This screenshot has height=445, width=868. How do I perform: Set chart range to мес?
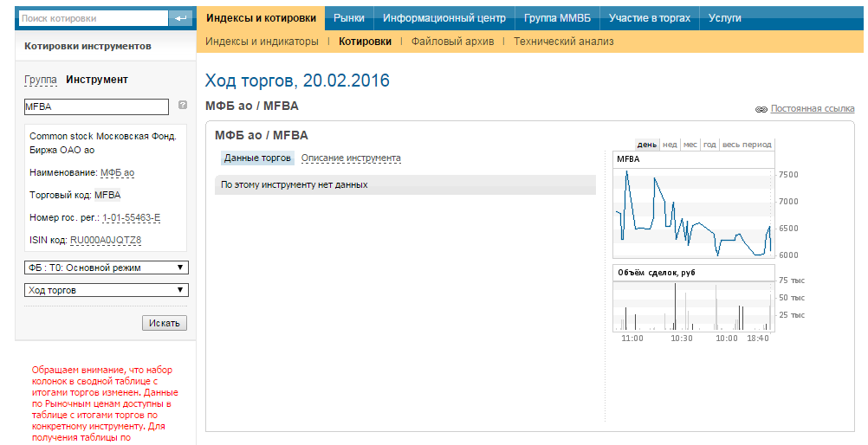pos(690,145)
